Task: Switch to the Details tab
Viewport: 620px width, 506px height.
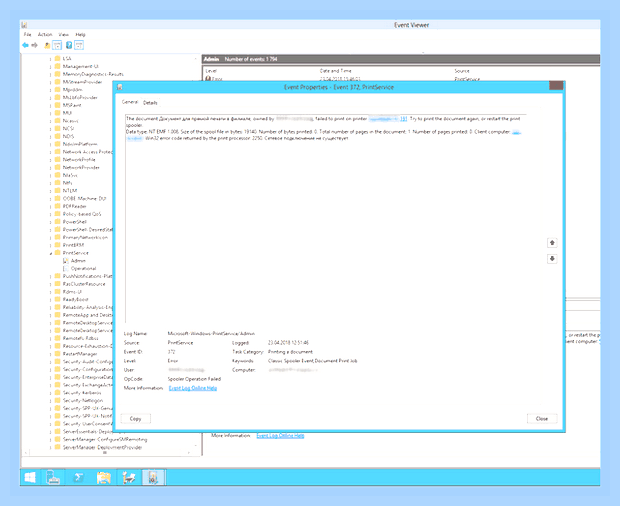Action: [150, 102]
